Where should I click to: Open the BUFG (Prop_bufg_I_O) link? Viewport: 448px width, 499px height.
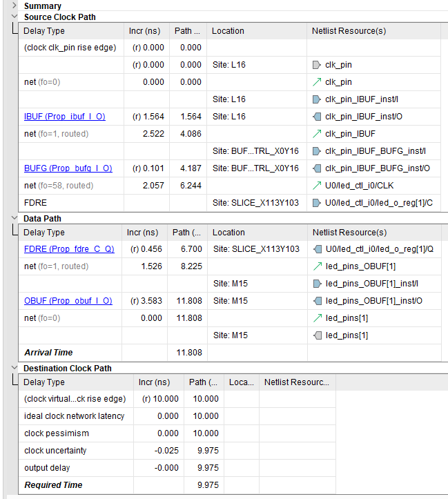68,168
